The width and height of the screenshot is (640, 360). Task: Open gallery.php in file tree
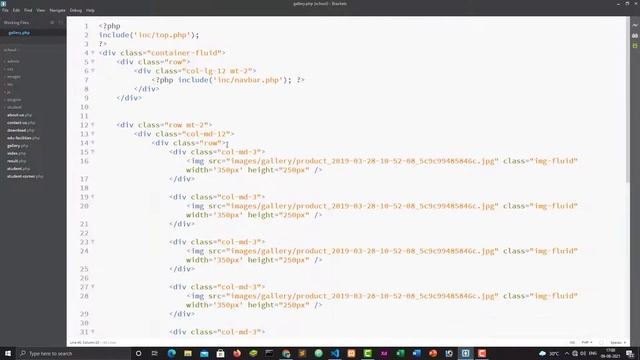pyautogui.click(x=18, y=146)
